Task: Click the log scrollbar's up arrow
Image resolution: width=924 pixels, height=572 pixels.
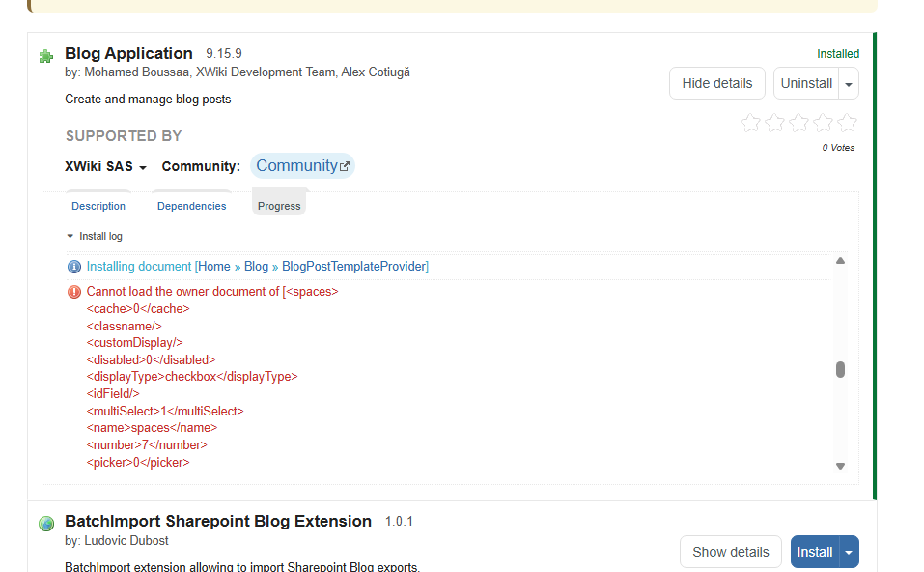Action: [x=840, y=261]
